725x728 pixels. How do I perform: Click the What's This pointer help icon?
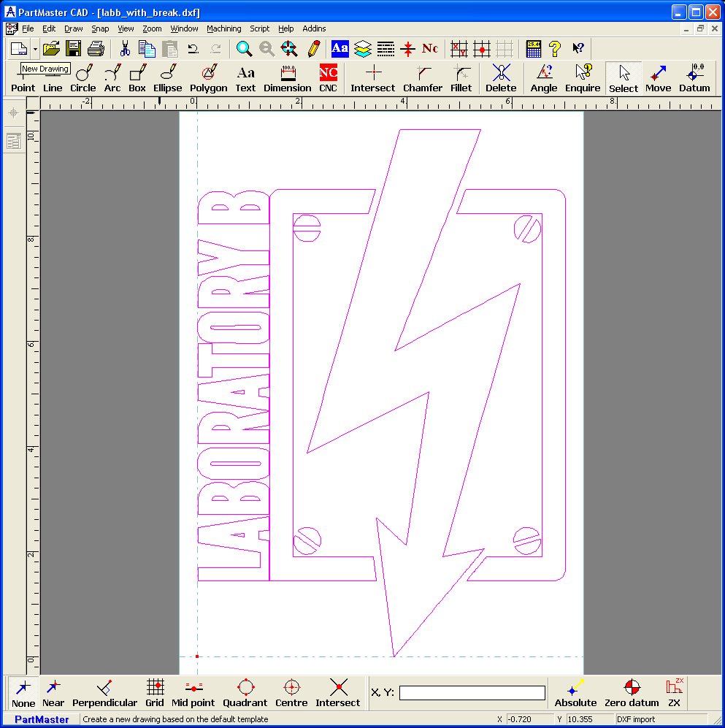pyautogui.click(x=578, y=48)
